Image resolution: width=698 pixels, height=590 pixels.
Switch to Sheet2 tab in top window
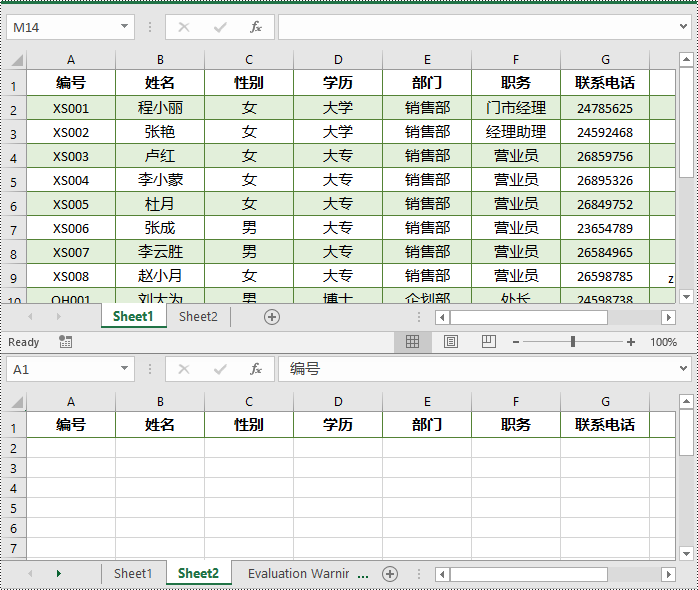point(198,317)
